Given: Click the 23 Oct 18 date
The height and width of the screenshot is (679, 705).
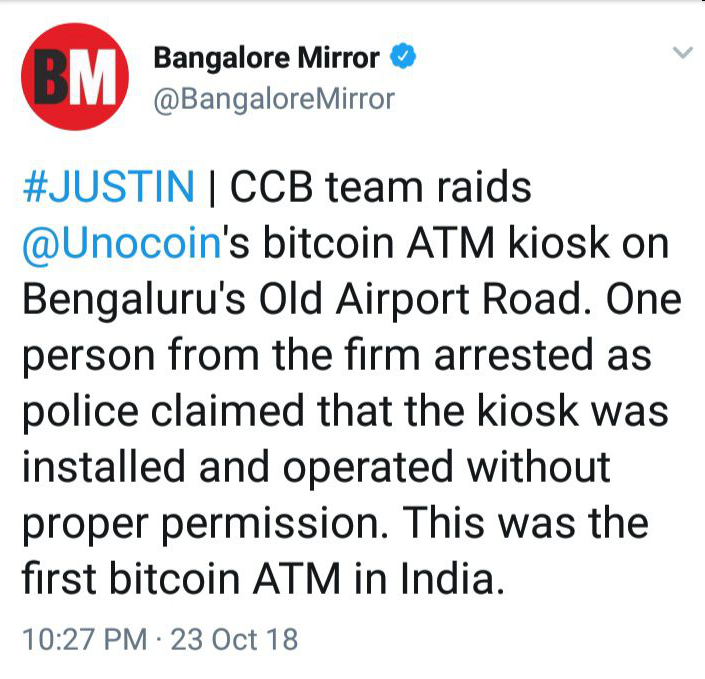Looking at the screenshot, I should tap(234, 639).
